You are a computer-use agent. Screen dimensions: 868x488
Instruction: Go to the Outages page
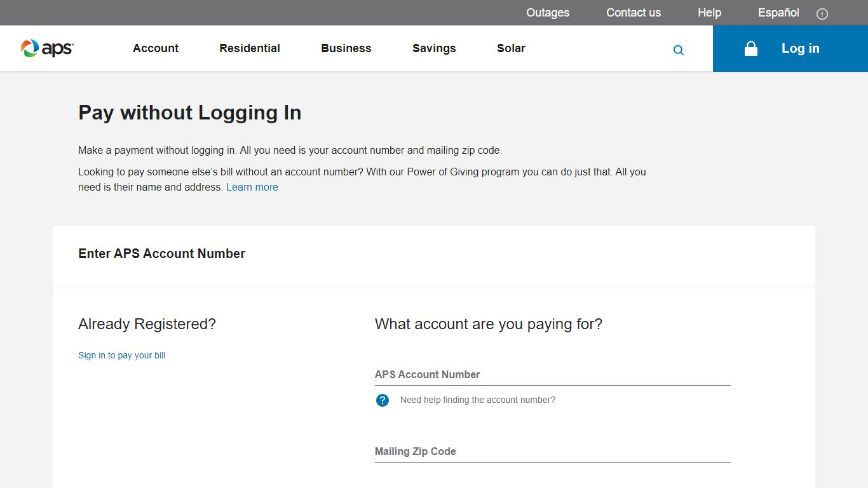(x=548, y=13)
